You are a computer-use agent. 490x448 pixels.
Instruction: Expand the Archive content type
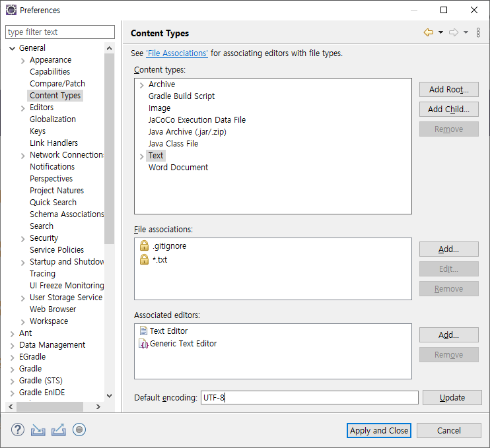[141, 85]
